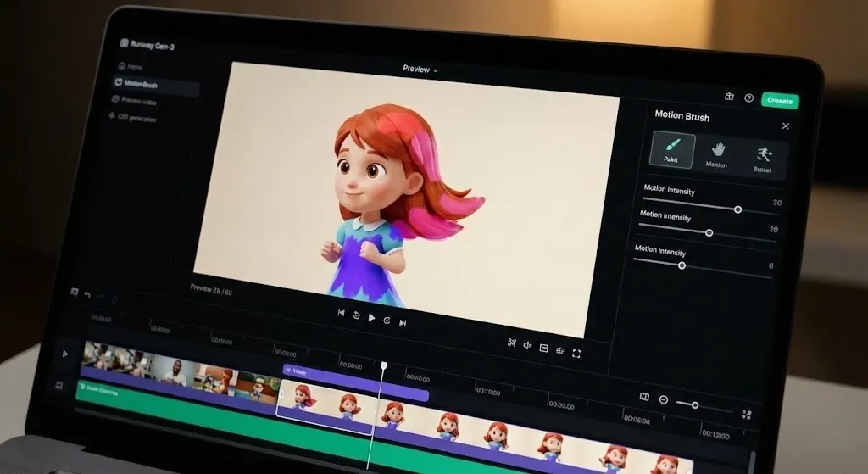Click first Motion Intensity slider handle
The height and width of the screenshot is (474, 868).
(737, 209)
